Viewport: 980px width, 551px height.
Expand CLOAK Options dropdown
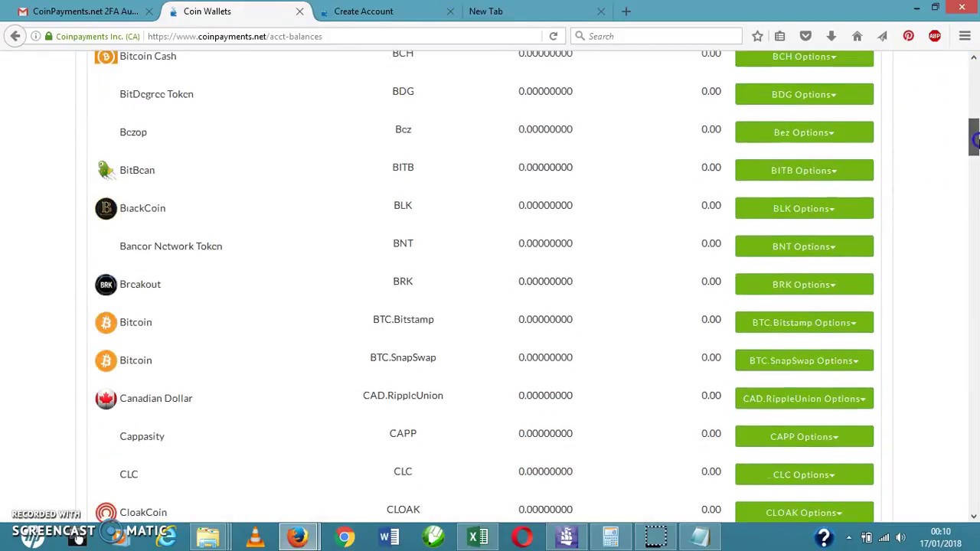(804, 513)
